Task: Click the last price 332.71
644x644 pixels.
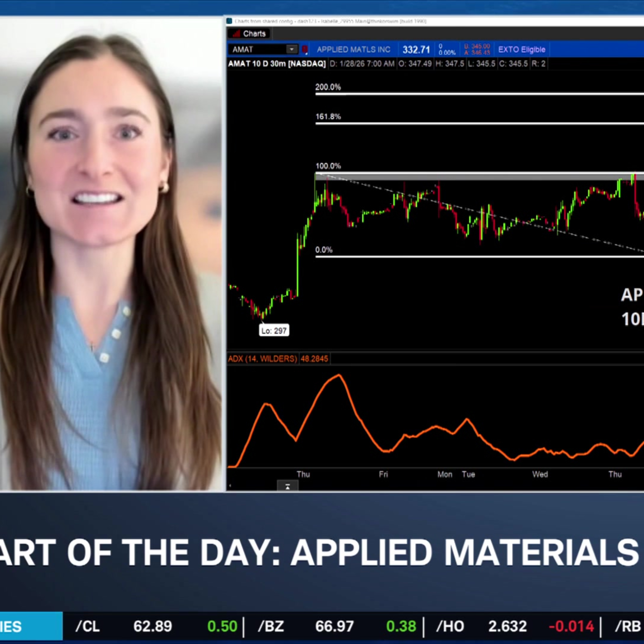Action: (416, 50)
